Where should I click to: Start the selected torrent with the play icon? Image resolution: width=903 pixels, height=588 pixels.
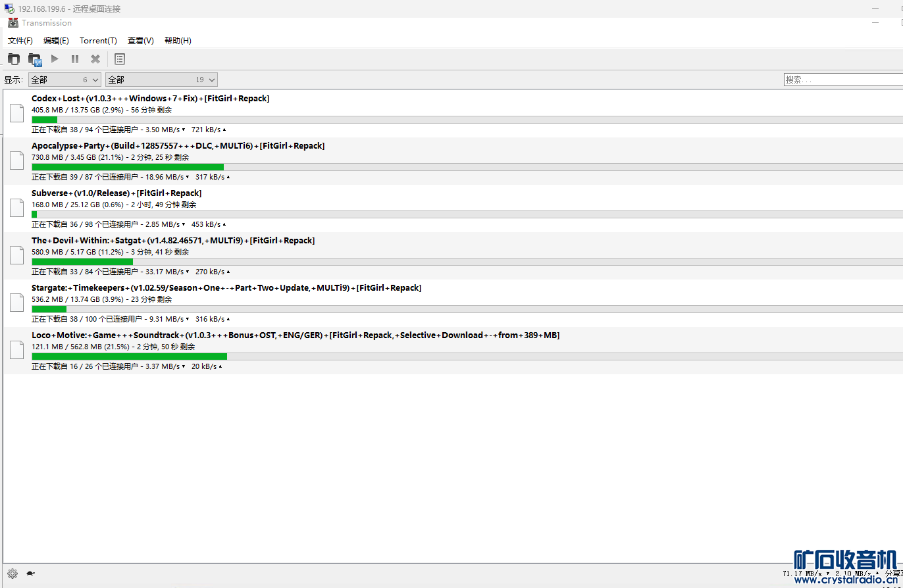tap(55, 59)
